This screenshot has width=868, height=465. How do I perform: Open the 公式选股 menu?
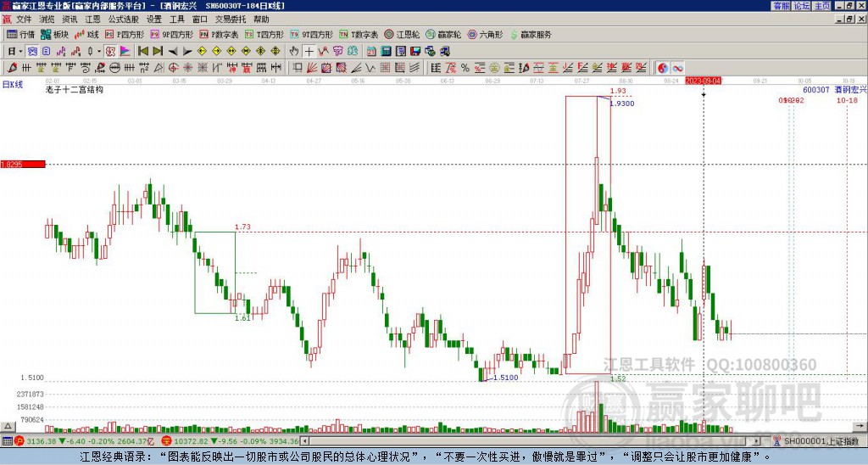(x=124, y=20)
